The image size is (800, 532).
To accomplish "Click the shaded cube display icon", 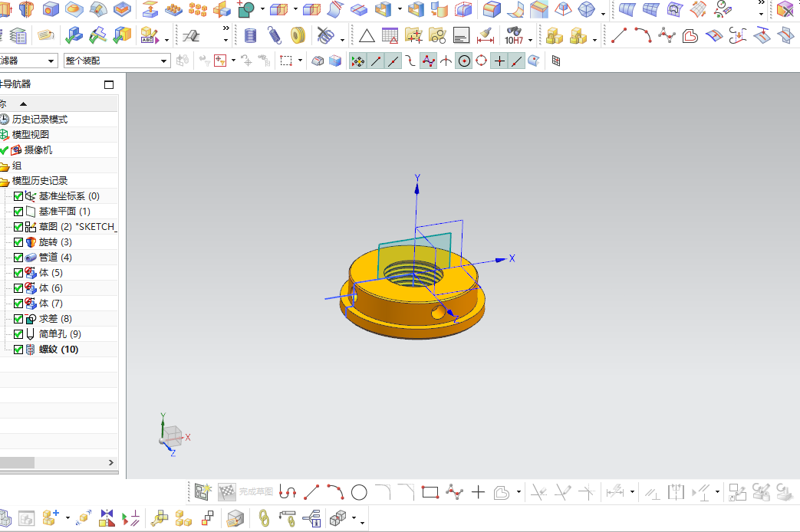I will (335, 61).
